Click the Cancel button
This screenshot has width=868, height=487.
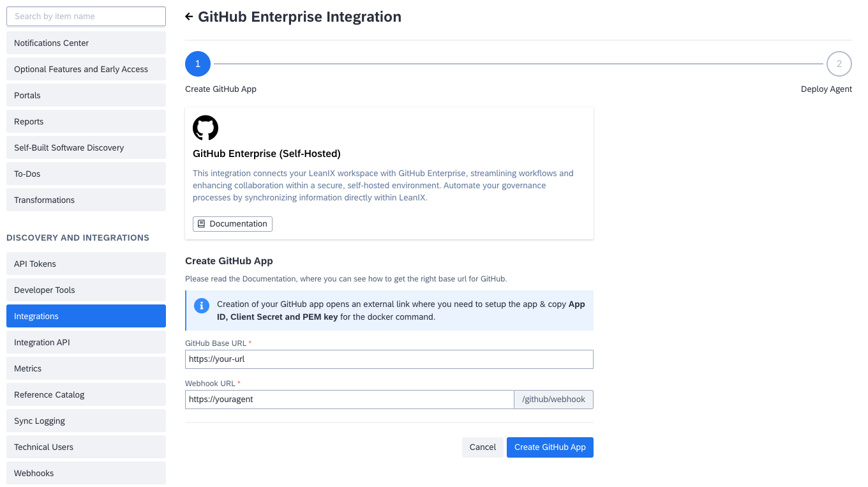[483, 447]
